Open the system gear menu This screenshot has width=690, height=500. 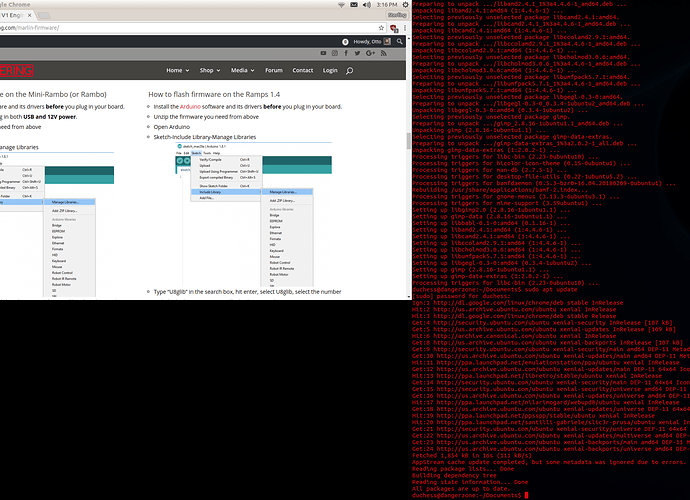[x=405, y=5]
